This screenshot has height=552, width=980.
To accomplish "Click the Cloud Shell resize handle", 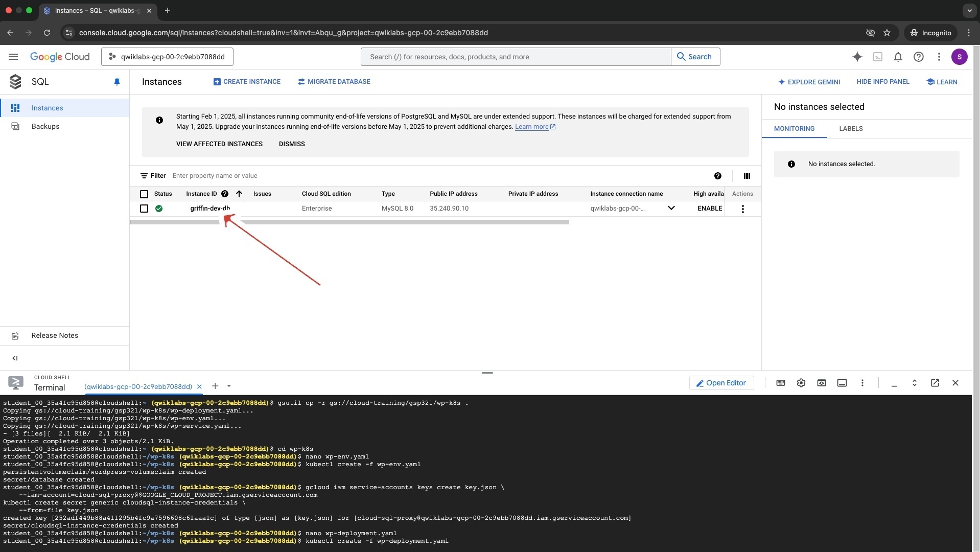I will pos(487,373).
